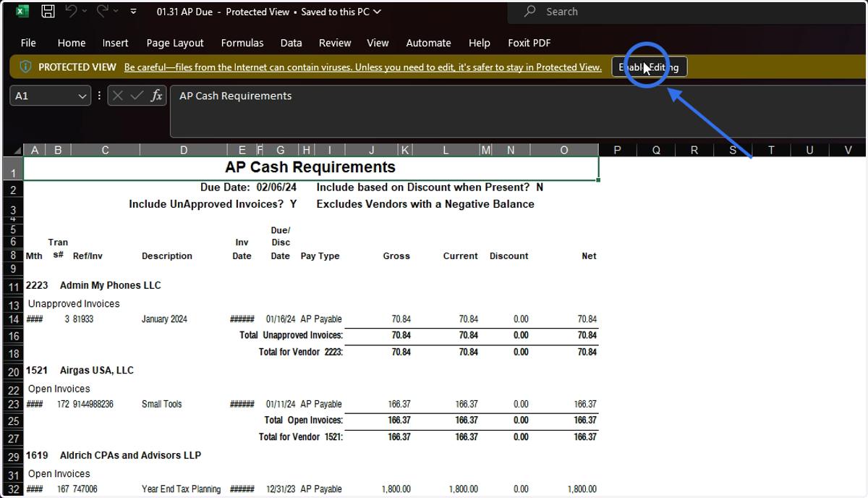
Task: Click Include UnApproved Invoices? Y cell
Action: 213,204
